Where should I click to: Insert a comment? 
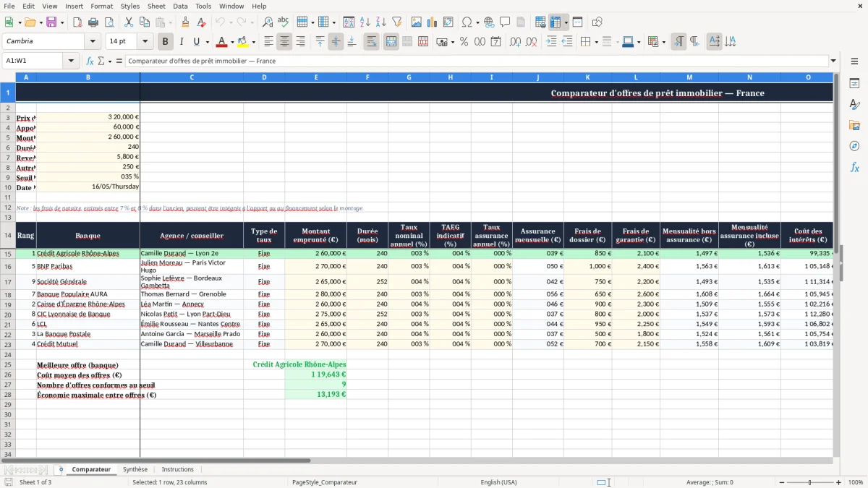coord(505,22)
